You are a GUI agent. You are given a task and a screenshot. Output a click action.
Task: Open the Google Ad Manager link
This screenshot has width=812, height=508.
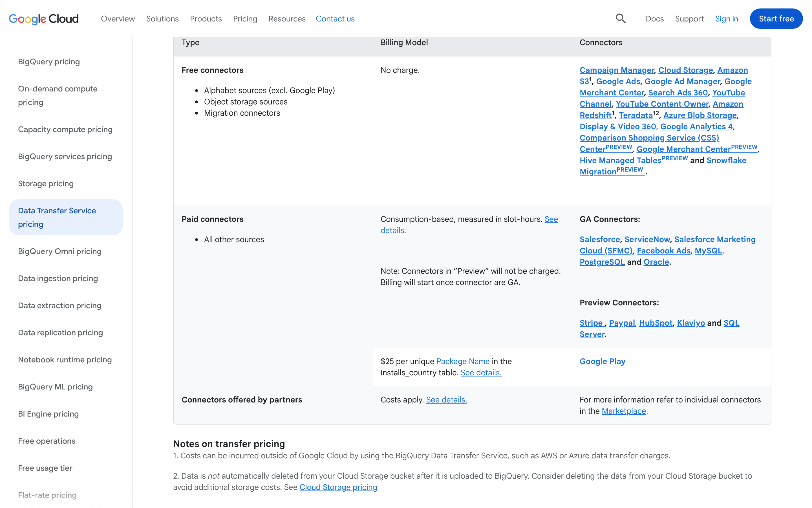click(x=682, y=81)
